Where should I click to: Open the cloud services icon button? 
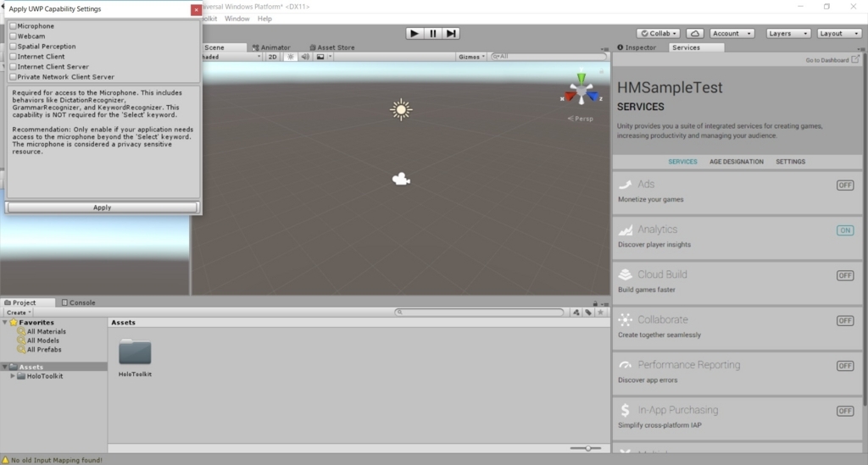tap(695, 33)
